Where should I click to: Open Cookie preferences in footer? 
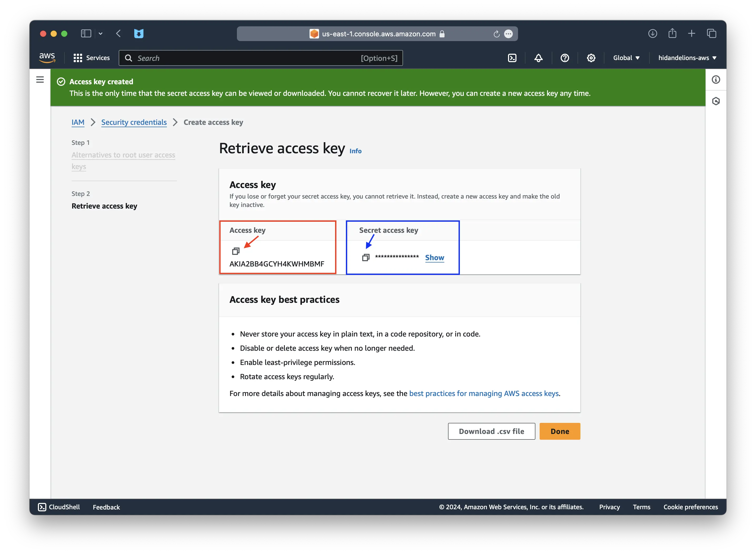coord(690,507)
